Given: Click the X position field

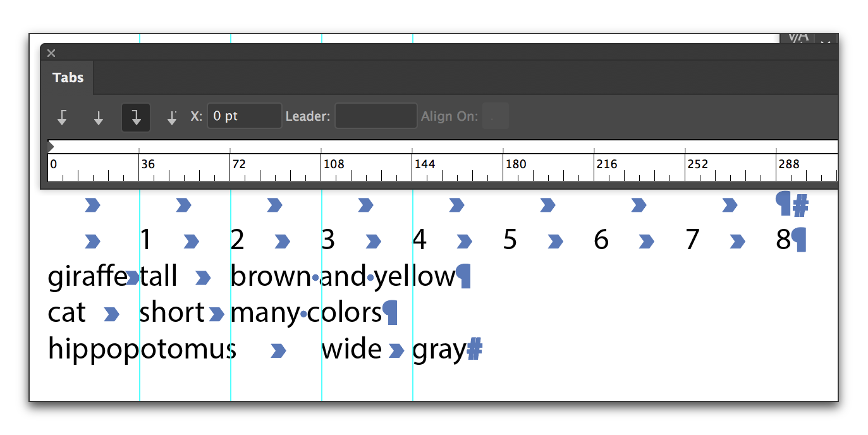Looking at the screenshot, I should 244,116.
